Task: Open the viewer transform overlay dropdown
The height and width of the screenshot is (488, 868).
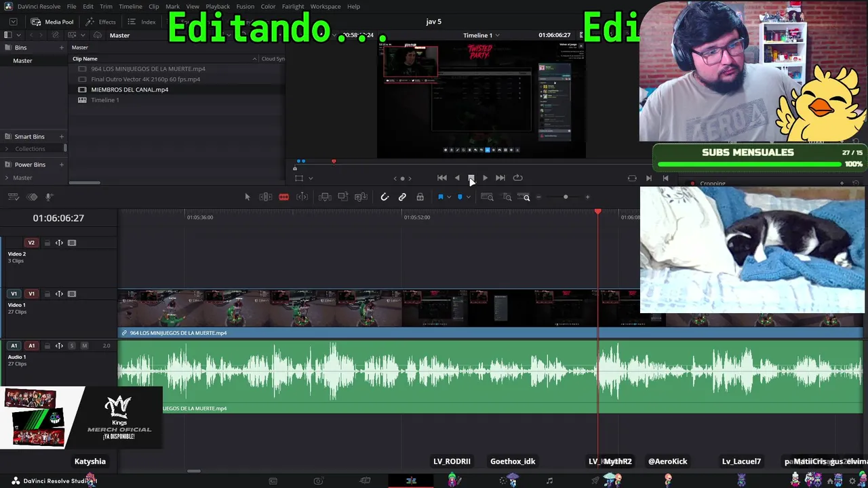Action: click(x=311, y=178)
